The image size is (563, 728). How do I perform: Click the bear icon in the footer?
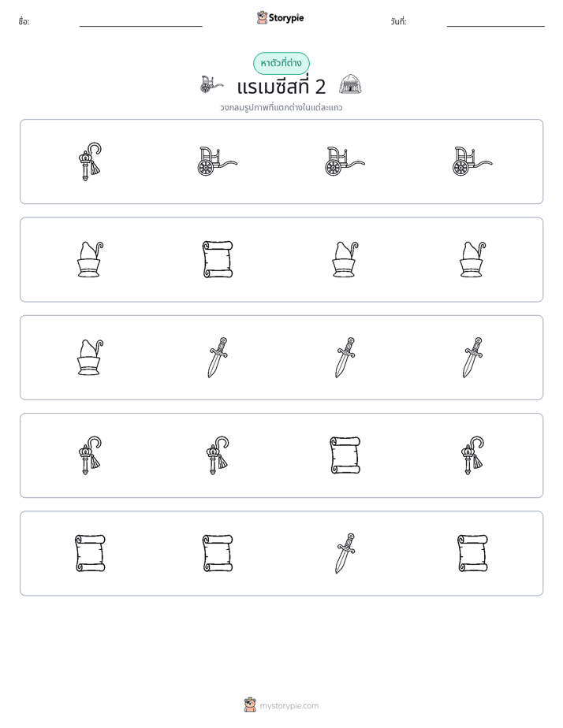250,705
